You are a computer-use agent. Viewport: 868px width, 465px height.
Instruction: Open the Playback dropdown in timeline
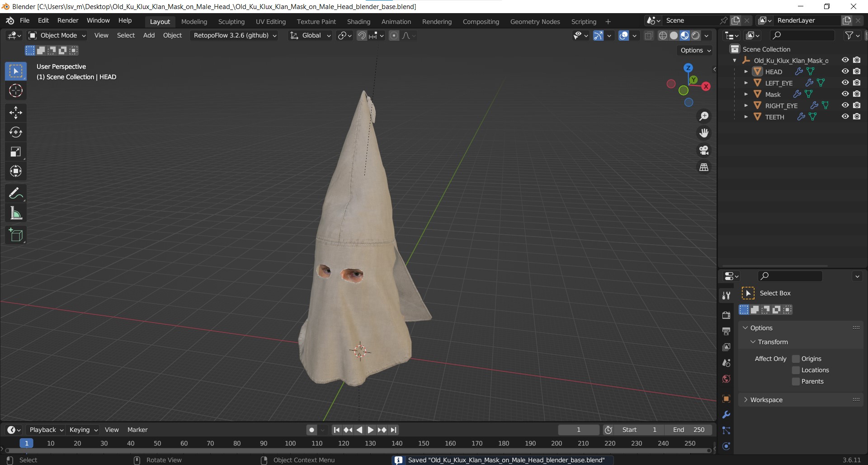coord(46,430)
